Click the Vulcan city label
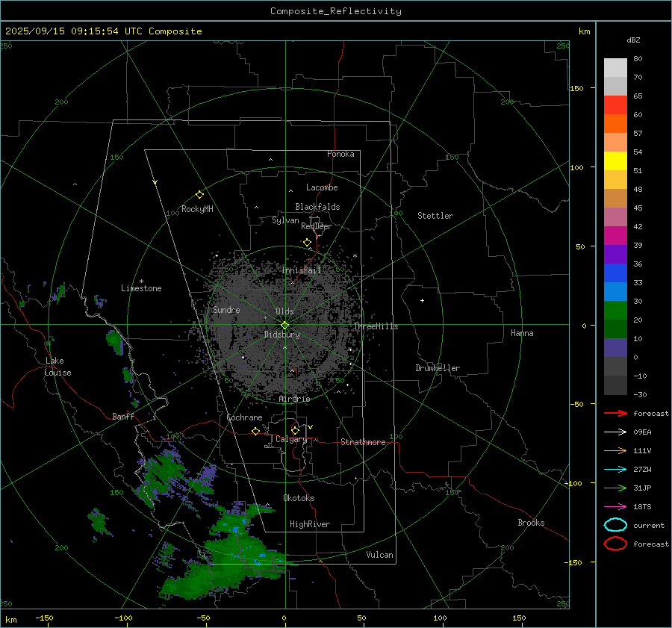This screenshot has height=628, width=672. (x=379, y=554)
